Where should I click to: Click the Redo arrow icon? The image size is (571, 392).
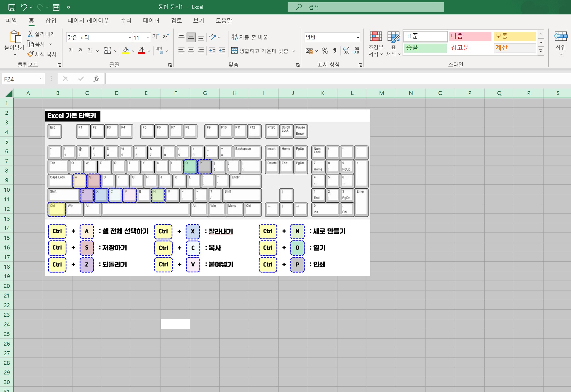pos(40,7)
